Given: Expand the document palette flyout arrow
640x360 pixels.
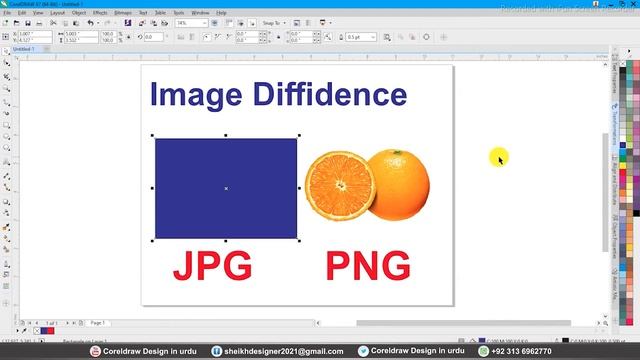Looking at the screenshot, I should pos(18,331).
